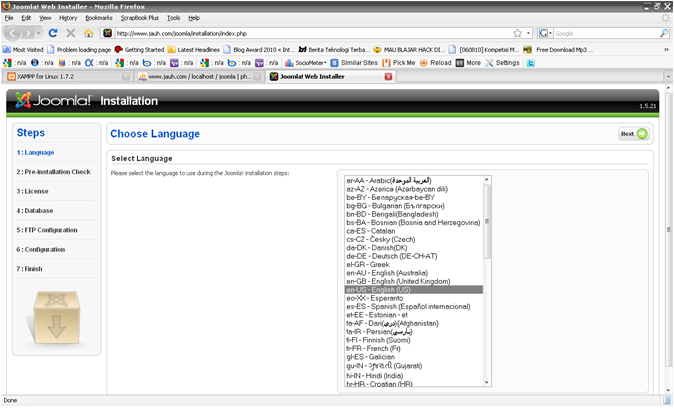The width and height of the screenshot is (674, 409).
Task: Open the File menu
Action: [9, 18]
